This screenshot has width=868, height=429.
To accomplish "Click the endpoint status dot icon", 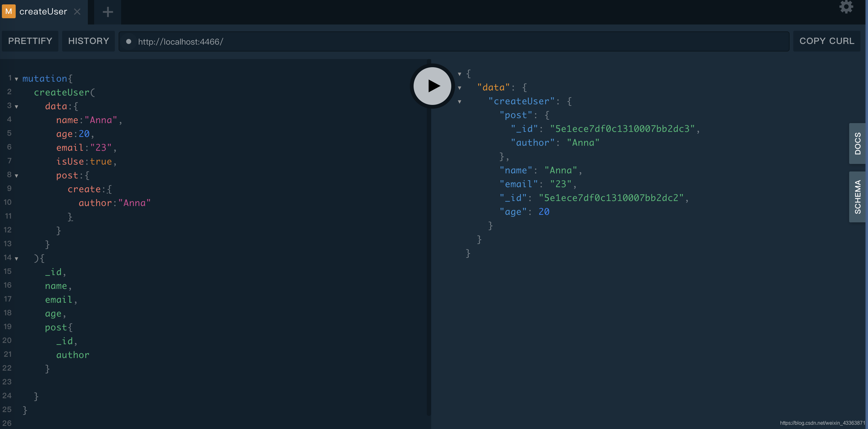I will pyautogui.click(x=128, y=41).
